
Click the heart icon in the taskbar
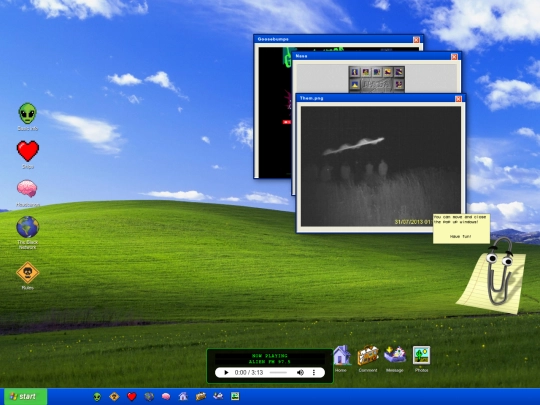(x=132, y=397)
